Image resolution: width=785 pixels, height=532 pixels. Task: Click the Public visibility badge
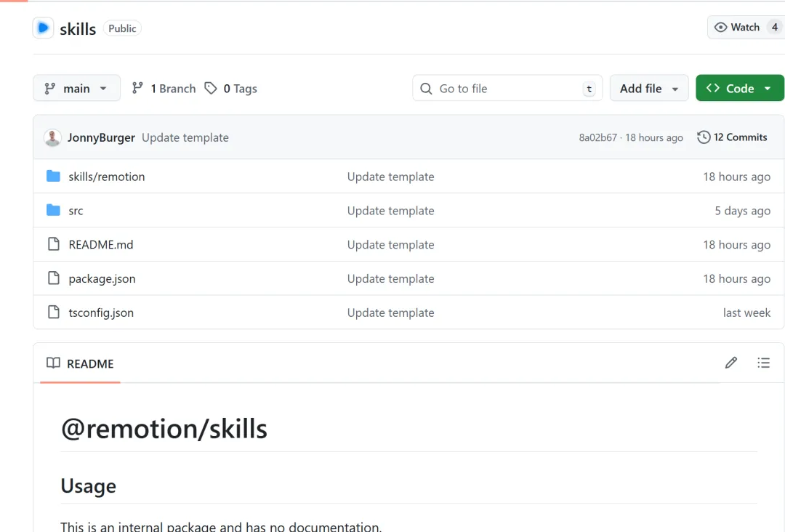(122, 28)
